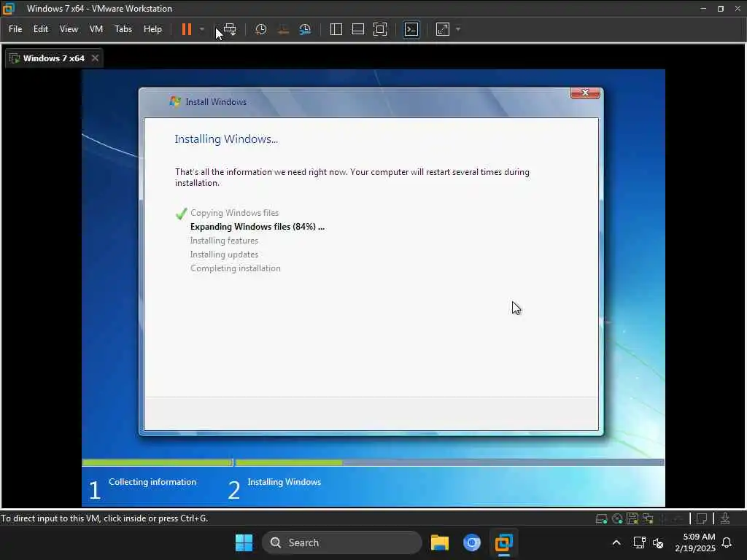The image size is (747, 560).
Task: Click the install tools status bar icon
Action: coord(725,518)
